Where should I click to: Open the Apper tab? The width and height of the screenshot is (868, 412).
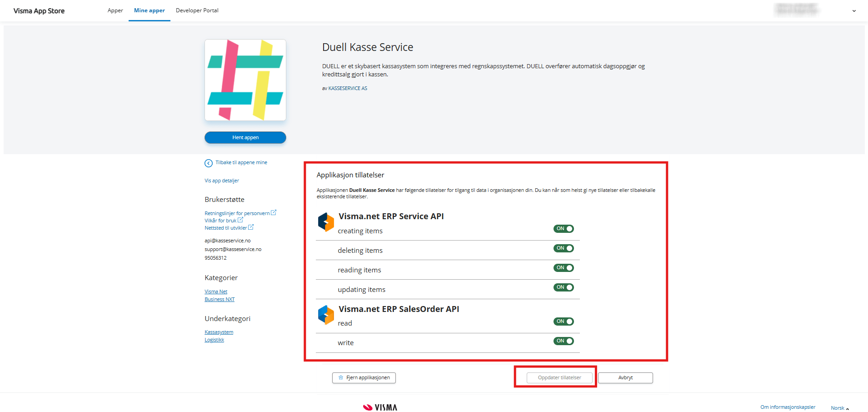(115, 10)
